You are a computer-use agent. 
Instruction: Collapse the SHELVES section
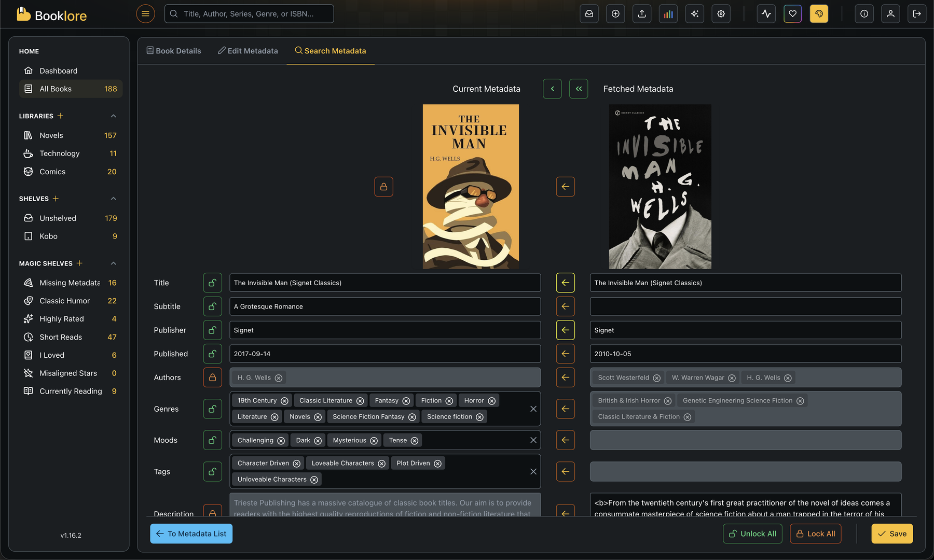point(114,198)
